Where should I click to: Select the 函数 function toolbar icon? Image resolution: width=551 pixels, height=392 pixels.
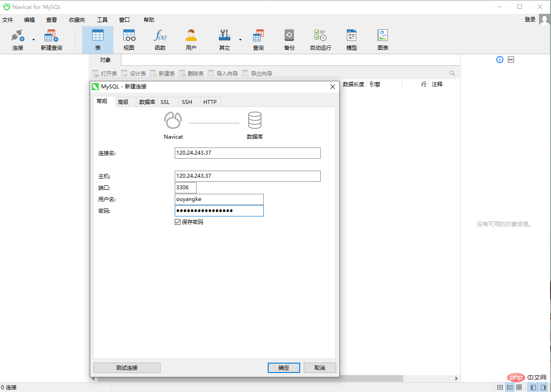coord(160,40)
